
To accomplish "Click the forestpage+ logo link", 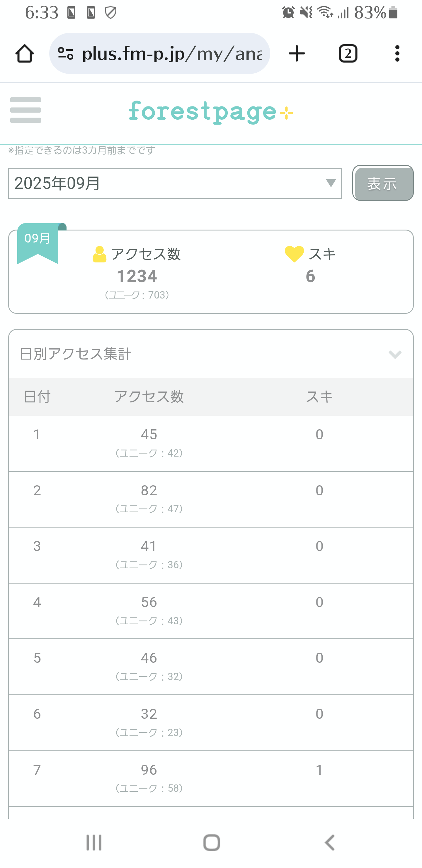I will (211, 112).
